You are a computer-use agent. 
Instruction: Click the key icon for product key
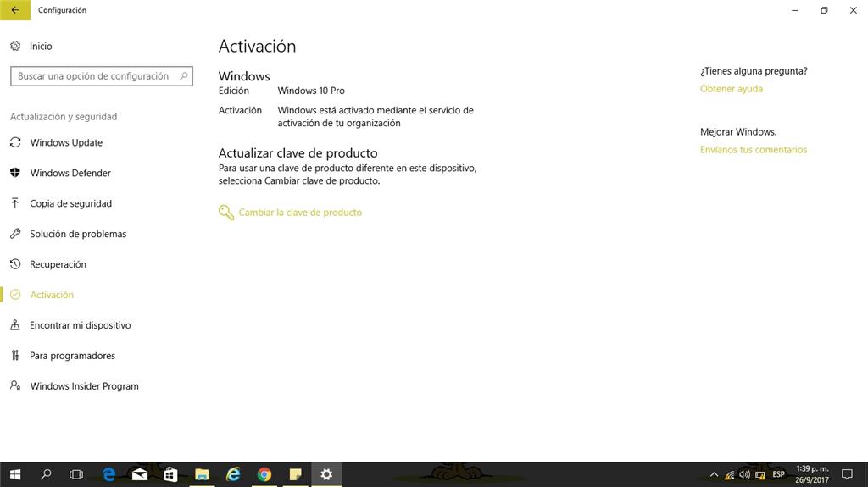(x=225, y=213)
